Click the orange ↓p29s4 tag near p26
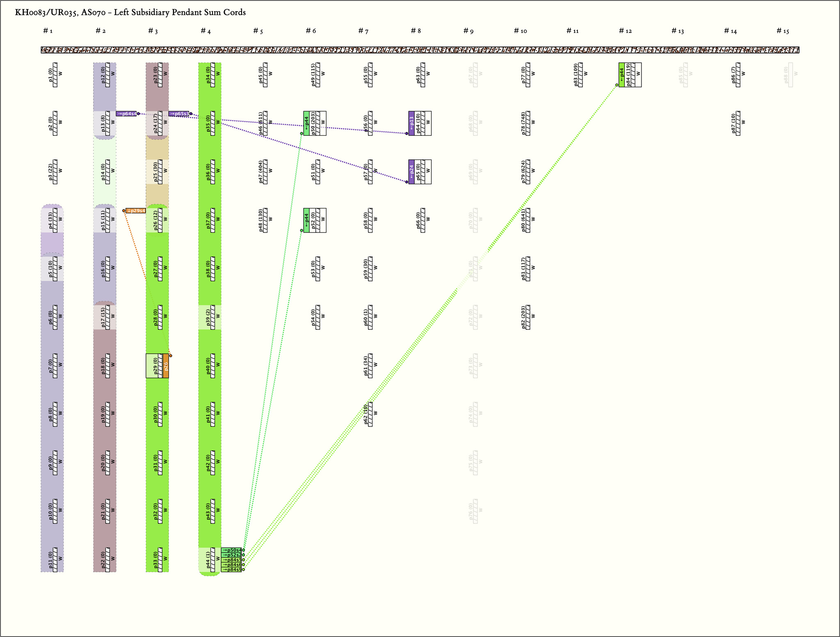840x637 pixels. pyautogui.click(x=135, y=211)
